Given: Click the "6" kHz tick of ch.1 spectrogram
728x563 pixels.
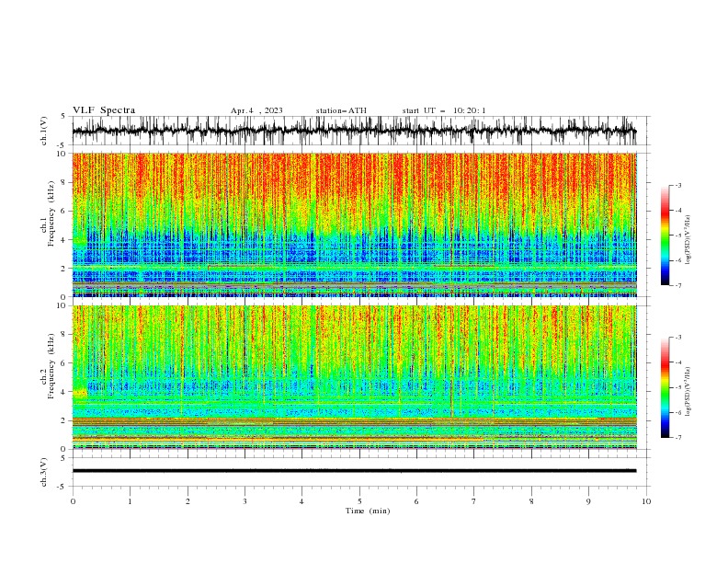Looking at the screenshot, I should [x=63, y=211].
